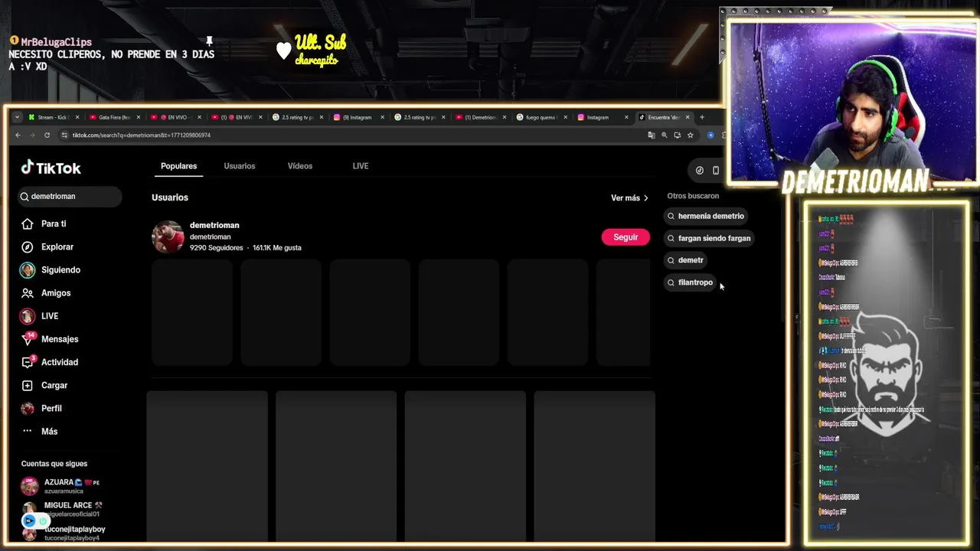Follow demetrioman with the Seguir button
The image size is (980, 551).
[626, 237]
